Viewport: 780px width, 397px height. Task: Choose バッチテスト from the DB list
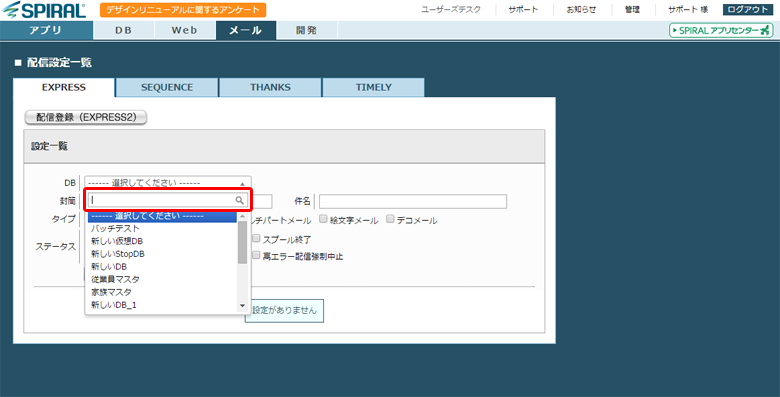pyautogui.click(x=162, y=228)
